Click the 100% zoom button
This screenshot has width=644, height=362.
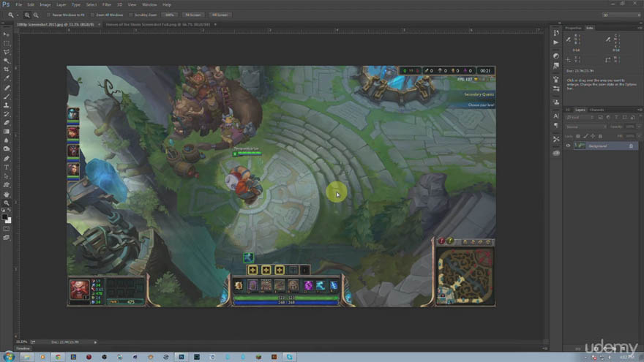coord(170,15)
